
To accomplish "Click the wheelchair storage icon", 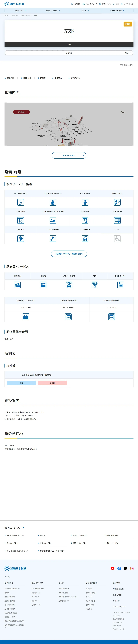I will 21,220.
